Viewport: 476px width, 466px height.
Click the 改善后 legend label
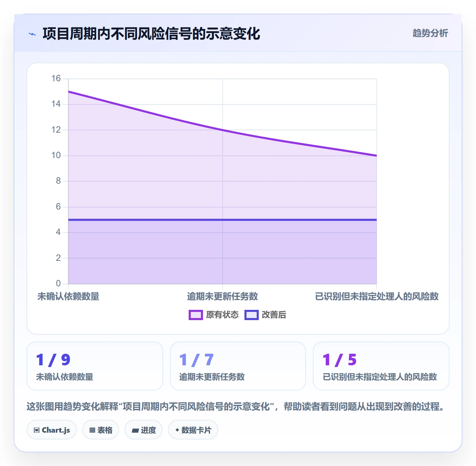click(x=274, y=315)
